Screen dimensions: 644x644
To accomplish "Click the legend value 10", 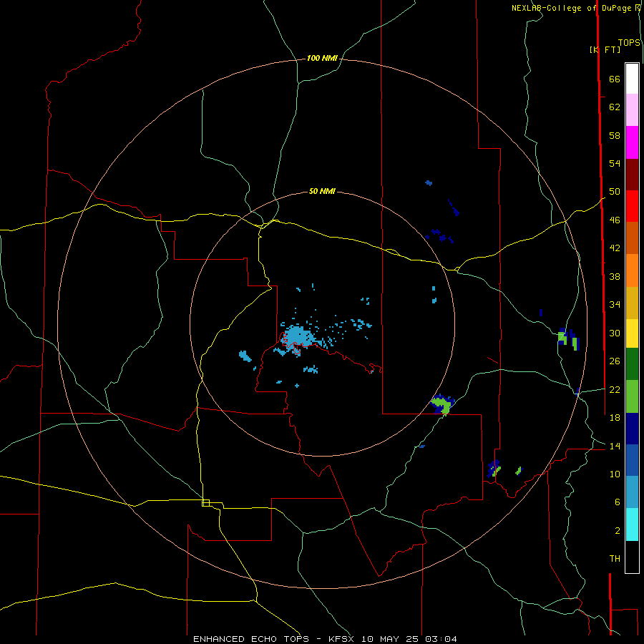I will (x=615, y=474).
